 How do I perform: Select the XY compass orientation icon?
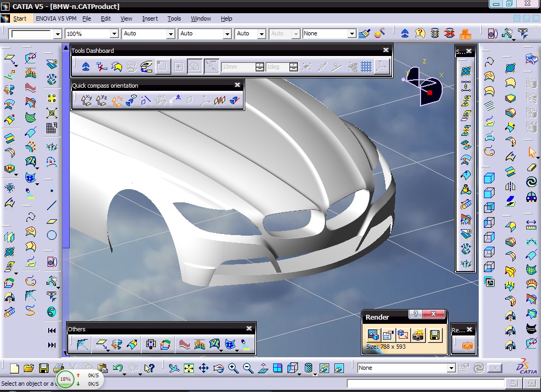coord(86,100)
